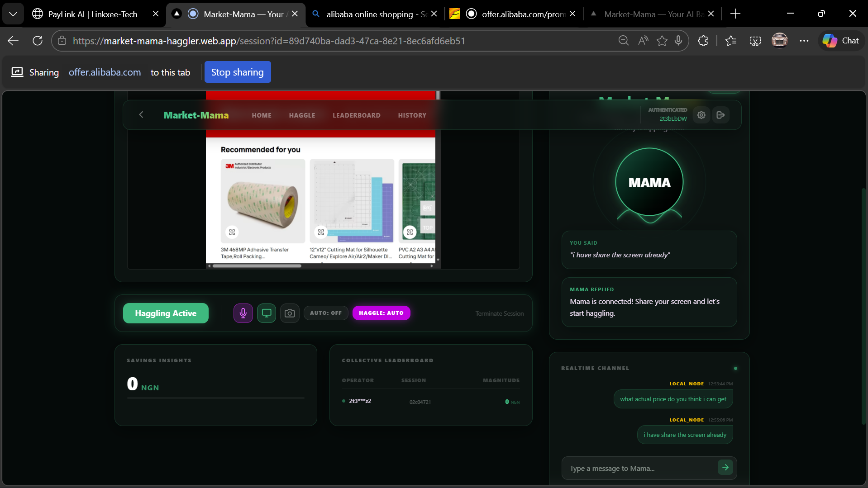Click the 'Mama is connected!' reply text
This screenshot has width=868, height=488.
[644, 307]
